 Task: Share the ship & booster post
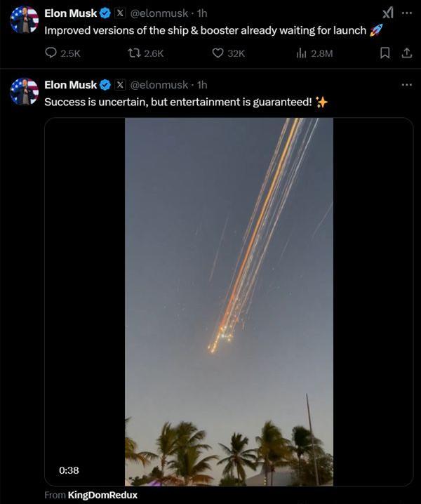406,53
